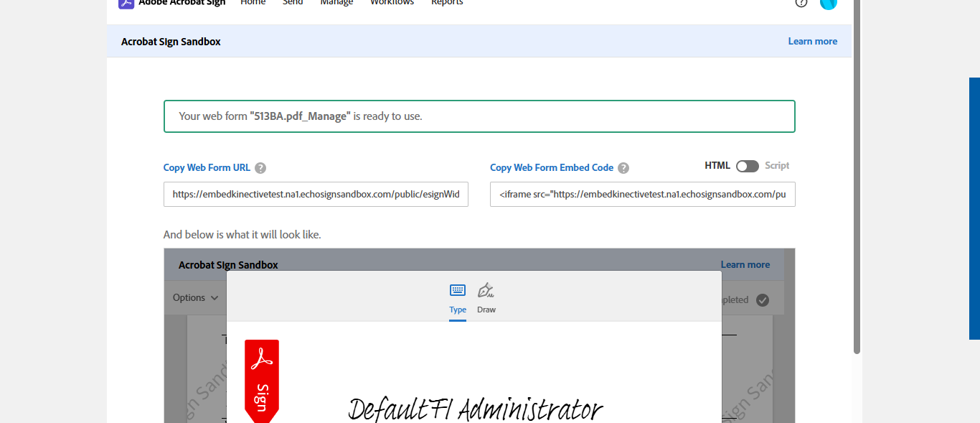Select the Script label next to the toggle
This screenshot has width=980, height=423.
[777, 165]
